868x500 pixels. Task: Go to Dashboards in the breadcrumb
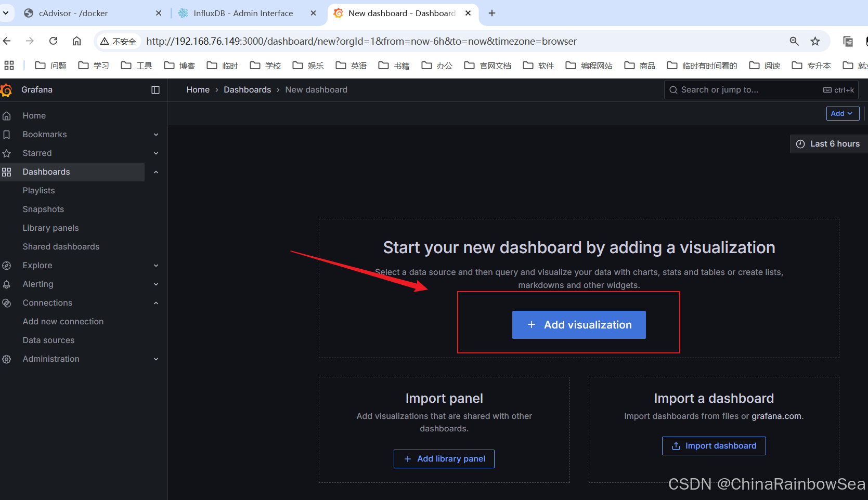coord(247,90)
